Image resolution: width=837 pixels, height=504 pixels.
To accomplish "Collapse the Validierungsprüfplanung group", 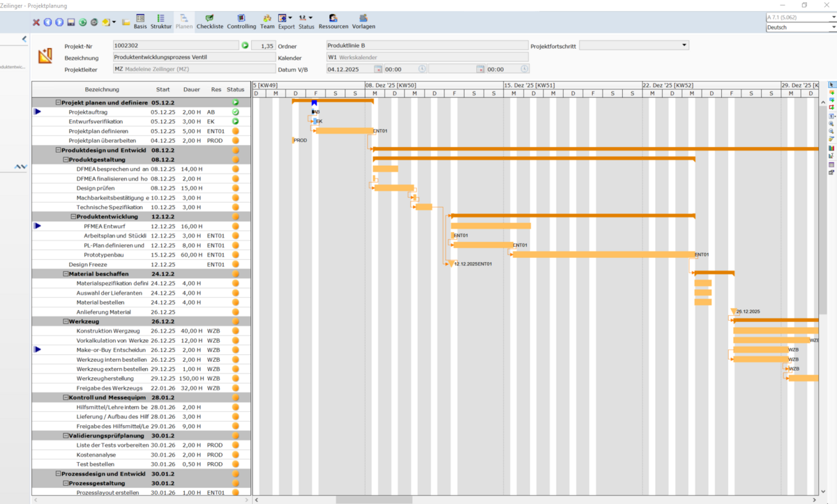I will pos(66,436).
